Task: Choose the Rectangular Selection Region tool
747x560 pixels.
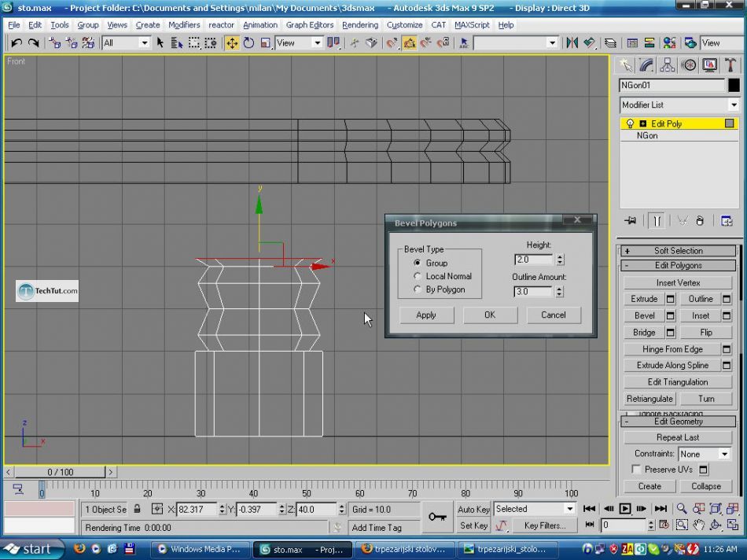Action: 194,43
